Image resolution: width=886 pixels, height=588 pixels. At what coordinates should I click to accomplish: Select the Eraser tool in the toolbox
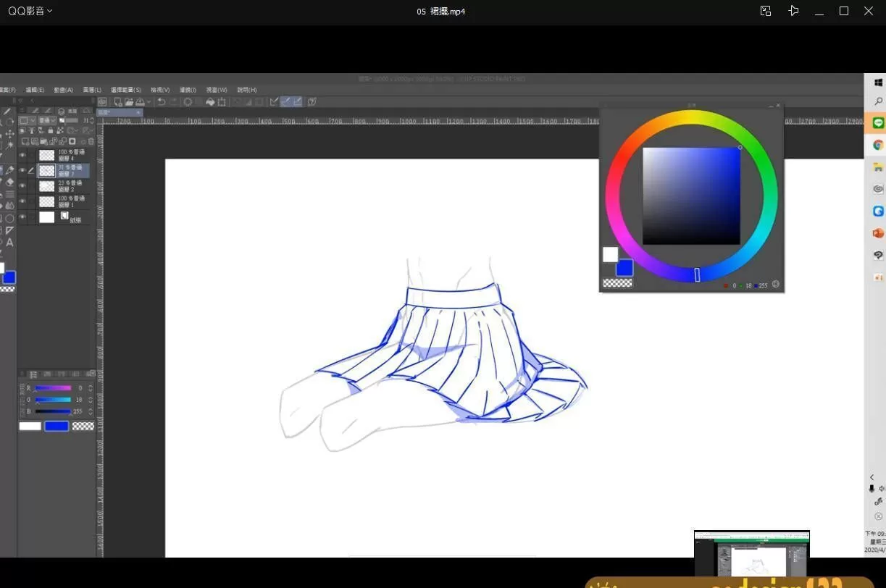click(x=9, y=182)
